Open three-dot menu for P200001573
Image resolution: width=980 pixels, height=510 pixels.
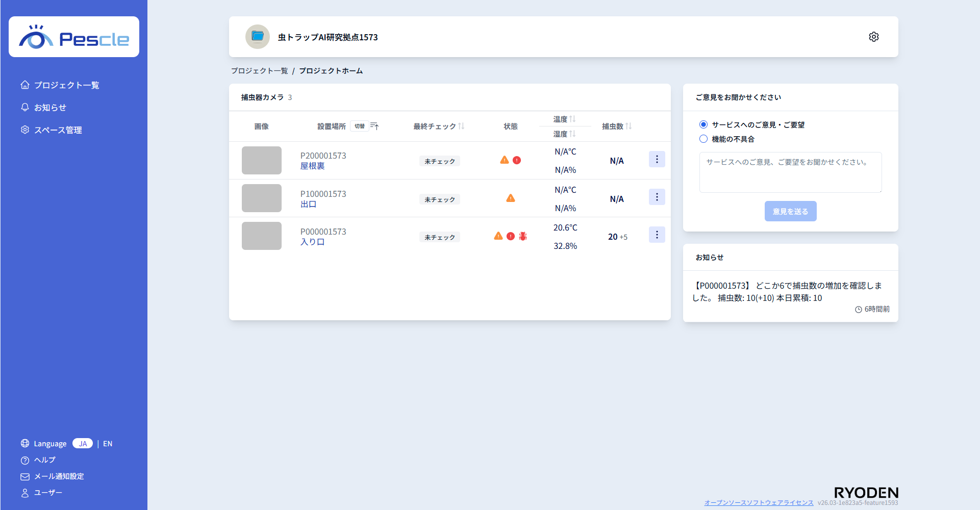tap(657, 159)
